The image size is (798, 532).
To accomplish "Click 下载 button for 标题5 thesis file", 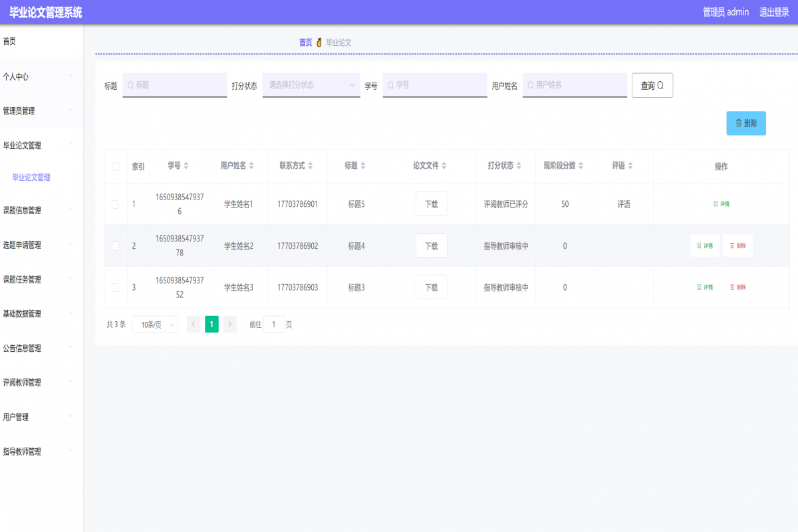I will click(431, 204).
